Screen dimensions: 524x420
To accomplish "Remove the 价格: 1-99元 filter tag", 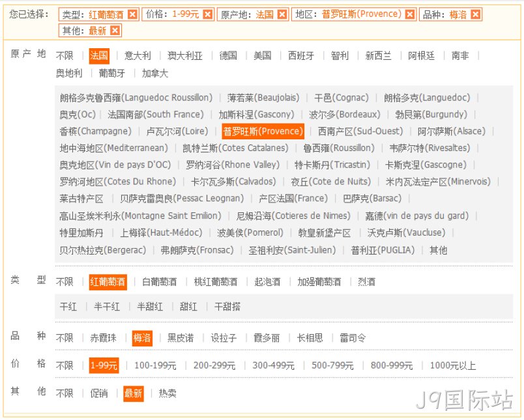I will point(207,14).
